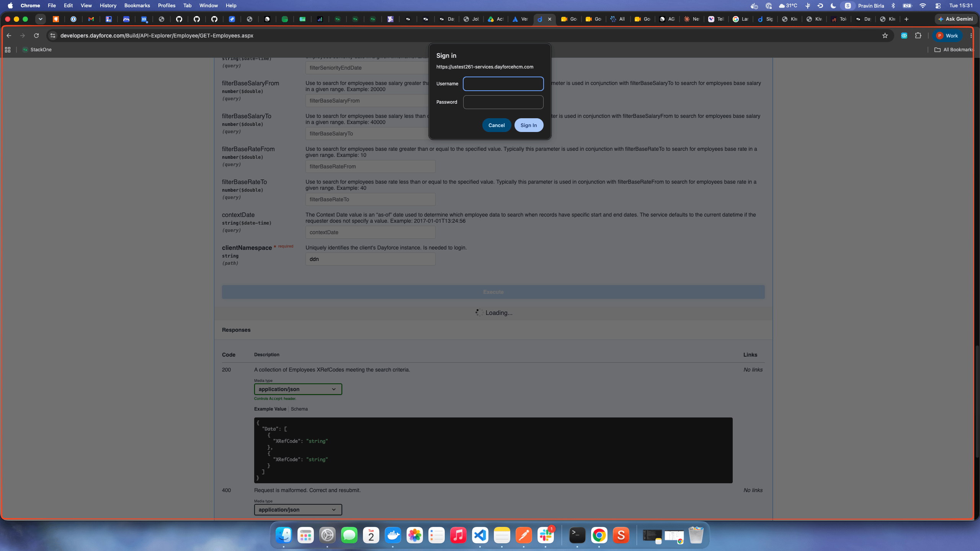Click the teal extension icon beside bookmark star

click(x=904, y=36)
